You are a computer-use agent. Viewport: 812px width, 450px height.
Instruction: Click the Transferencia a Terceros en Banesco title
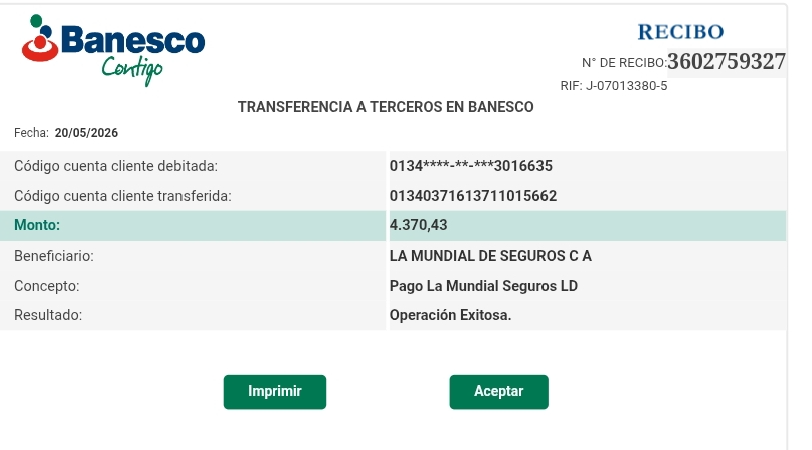tap(385, 107)
